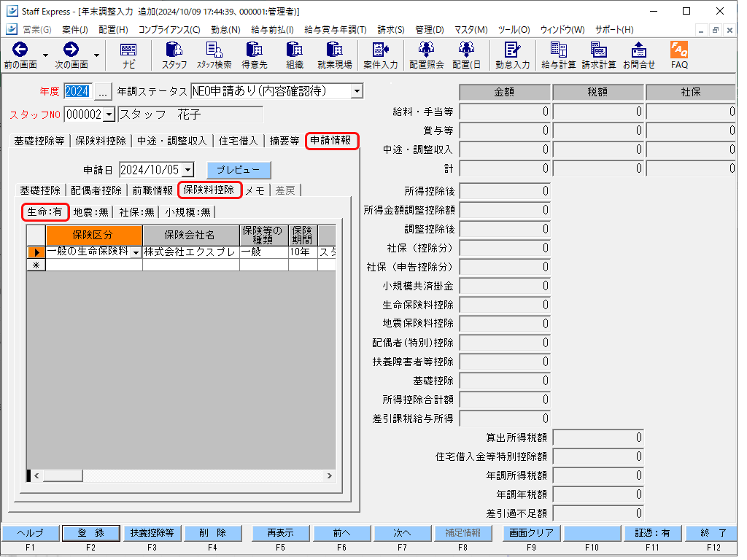Click the スタッフ toolbar icon
This screenshot has height=560, width=747.
pos(174,55)
